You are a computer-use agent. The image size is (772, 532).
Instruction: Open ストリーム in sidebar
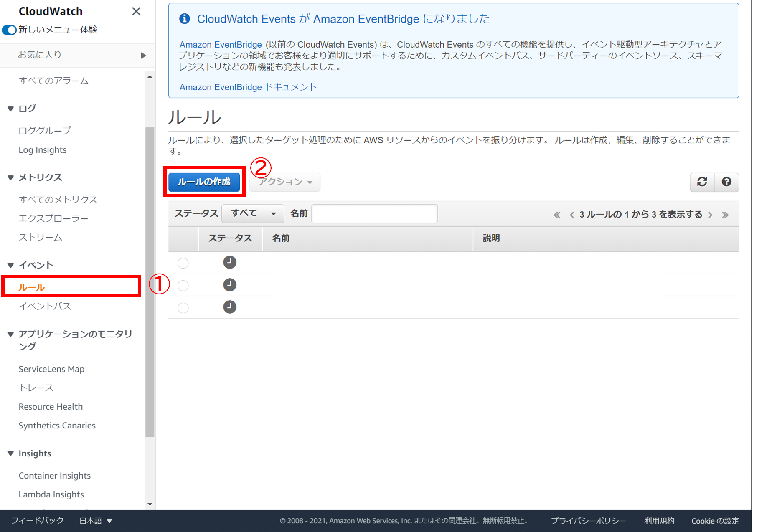pyautogui.click(x=41, y=237)
